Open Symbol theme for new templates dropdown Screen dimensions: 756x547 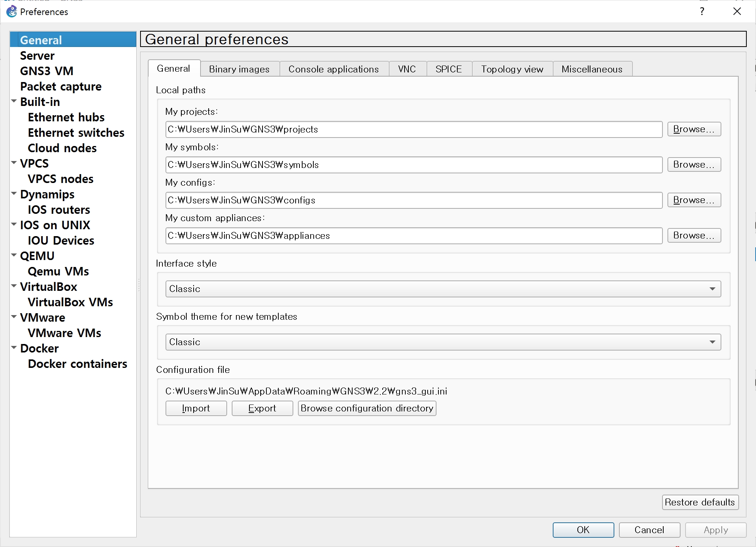pos(443,342)
